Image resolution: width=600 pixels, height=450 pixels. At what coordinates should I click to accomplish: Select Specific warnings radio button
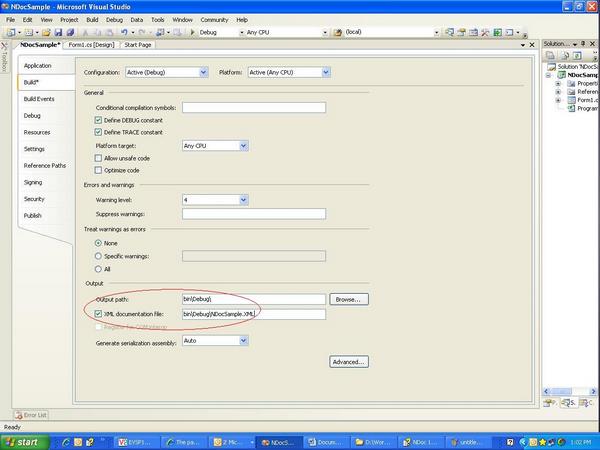coord(98,256)
